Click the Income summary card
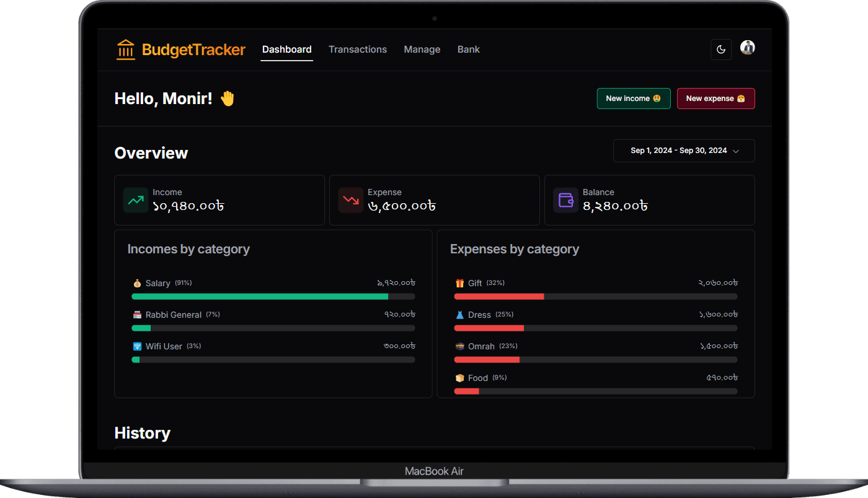The height and width of the screenshot is (498, 868). (219, 200)
